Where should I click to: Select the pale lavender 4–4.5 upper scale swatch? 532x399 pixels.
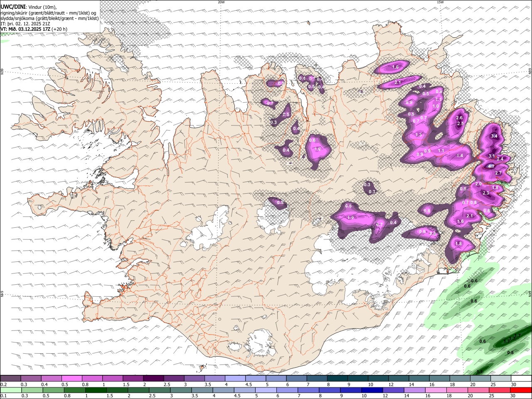click(x=234, y=379)
